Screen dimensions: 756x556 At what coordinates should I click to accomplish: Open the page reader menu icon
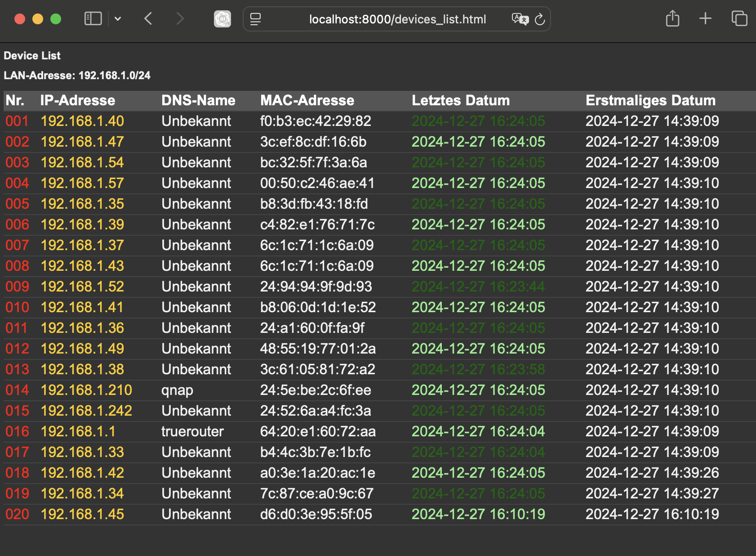coord(256,19)
